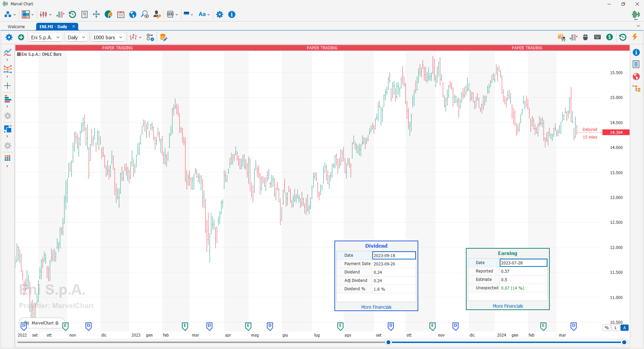Viewport: 644px width, 349px height.
Task: Click the left handle of time range slider
Action: 388,342
